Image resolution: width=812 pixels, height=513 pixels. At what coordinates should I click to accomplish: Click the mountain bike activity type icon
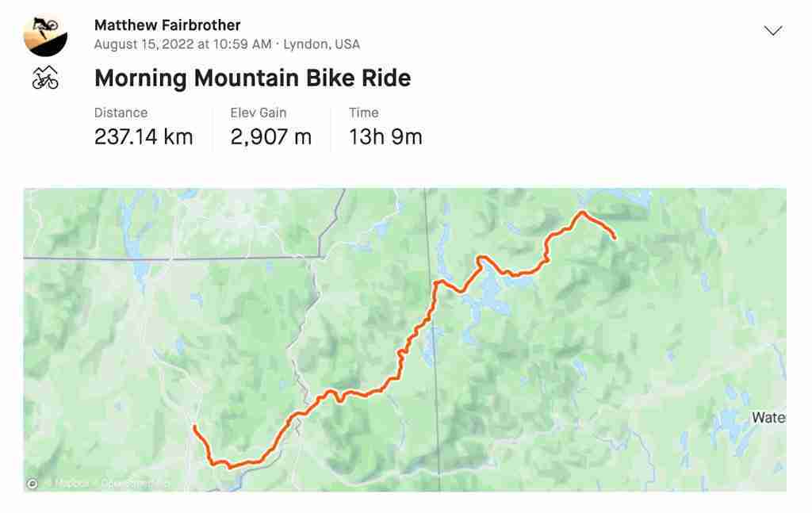(x=45, y=78)
